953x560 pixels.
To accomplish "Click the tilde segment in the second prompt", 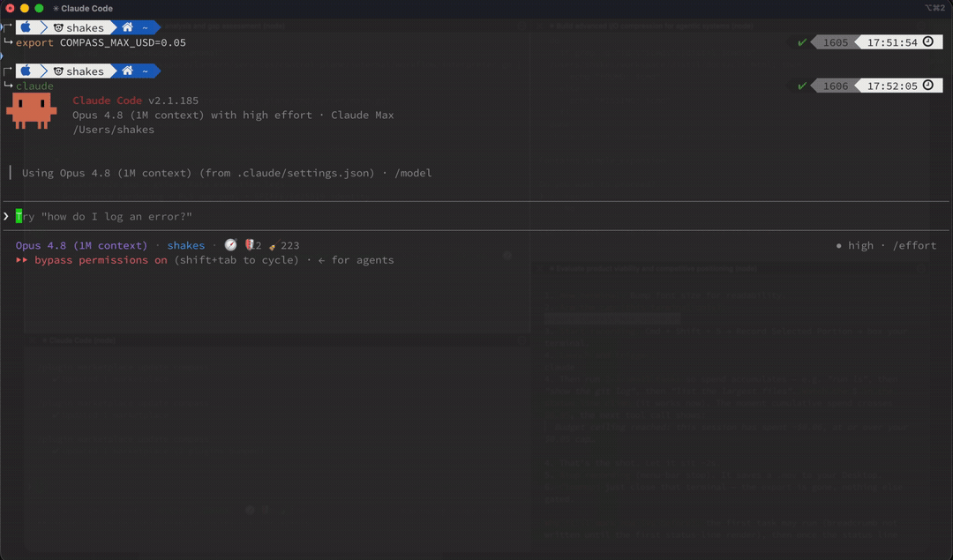I will pyautogui.click(x=146, y=71).
